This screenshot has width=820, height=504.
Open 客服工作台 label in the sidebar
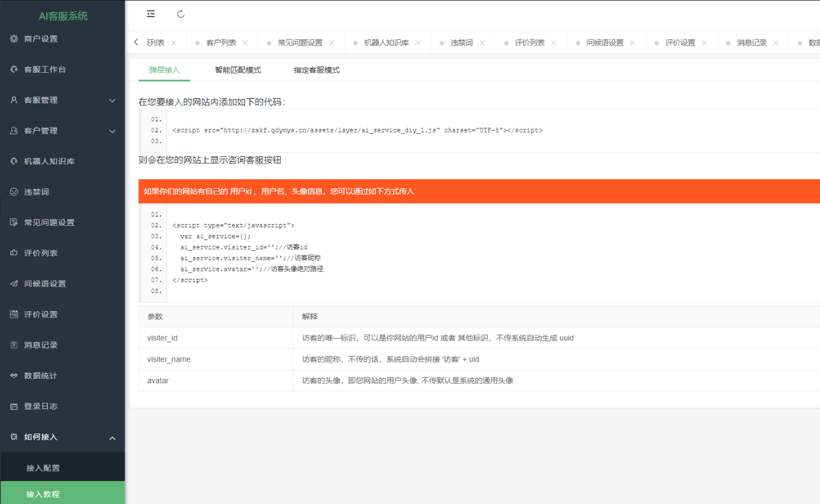click(x=45, y=69)
